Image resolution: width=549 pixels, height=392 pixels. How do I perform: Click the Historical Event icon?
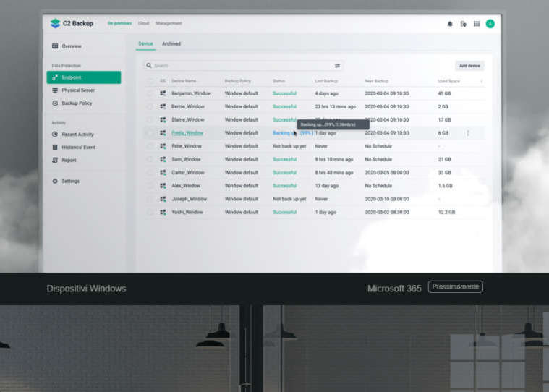pos(55,148)
